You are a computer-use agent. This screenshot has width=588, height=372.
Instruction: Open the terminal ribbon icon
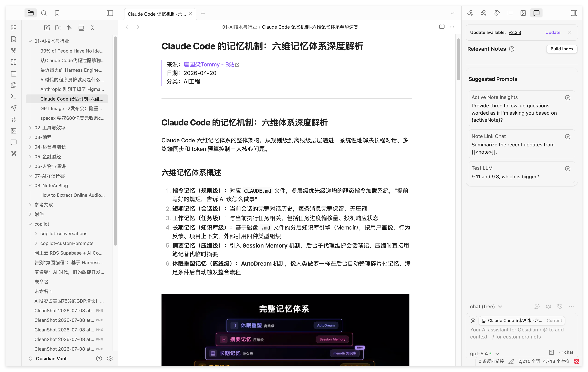pos(14,96)
